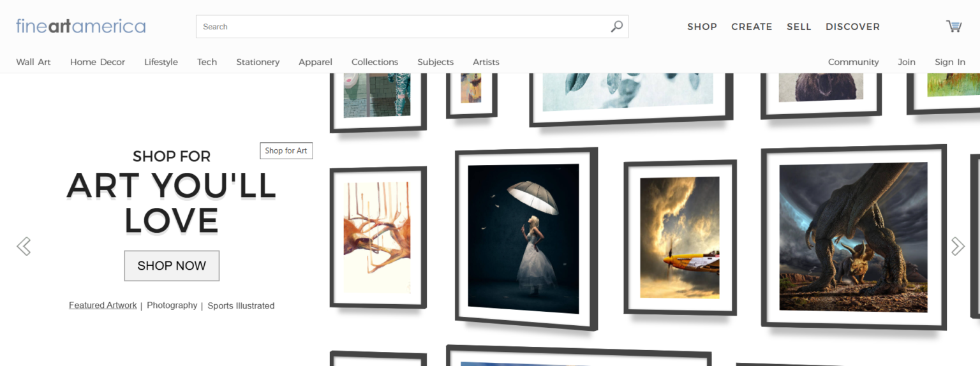Open Apparel category
Viewport: 980px width, 366px height.
coord(315,62)
